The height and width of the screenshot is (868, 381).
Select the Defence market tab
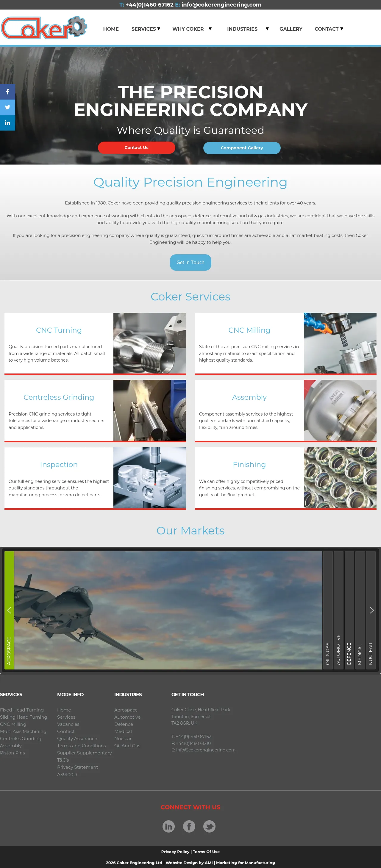point(349,610)
